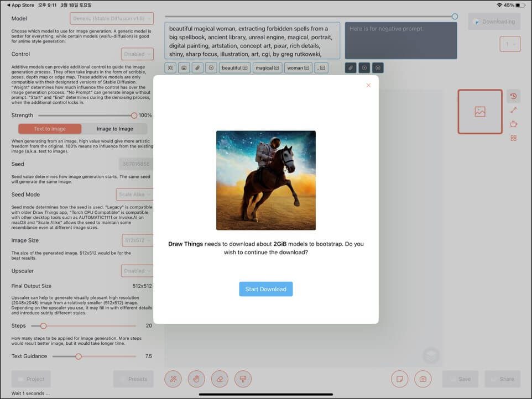
Task: Close the download dialog with the X
Action: 368,86
